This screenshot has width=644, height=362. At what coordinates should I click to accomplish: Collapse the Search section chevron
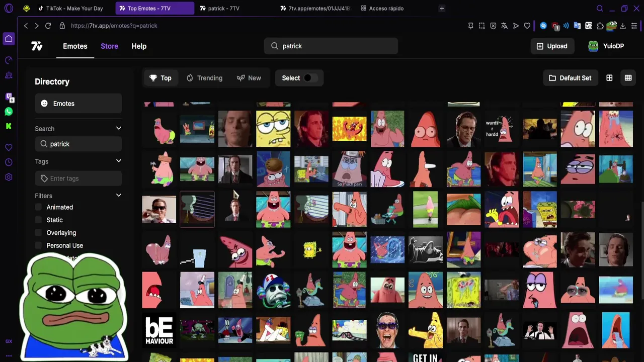click(x=119, y=128)
